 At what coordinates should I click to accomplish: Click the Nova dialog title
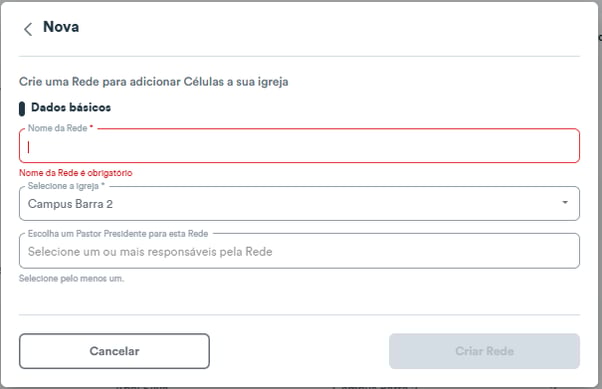[x=61, y=27]
